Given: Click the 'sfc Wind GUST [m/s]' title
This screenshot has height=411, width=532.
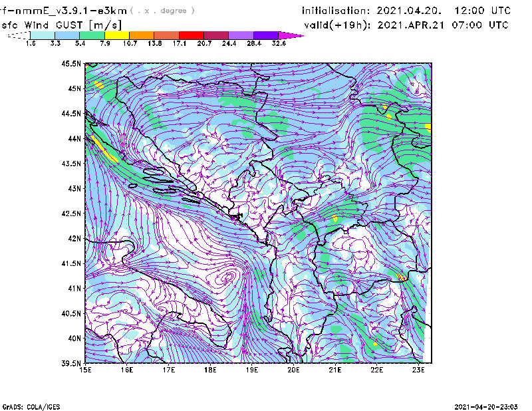Looking at the screenshot, I should (x=62, y=25).
